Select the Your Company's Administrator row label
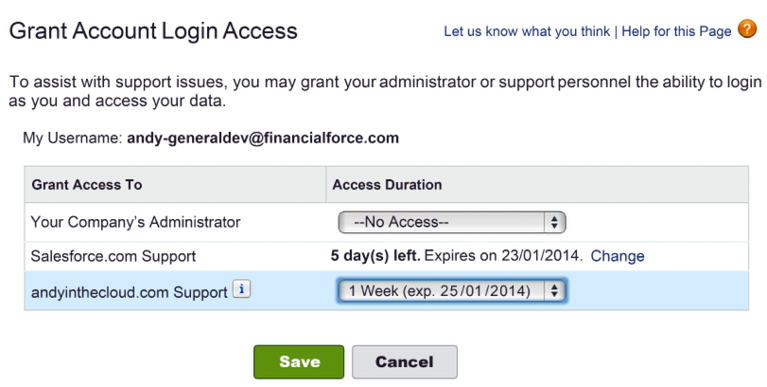The height and width of the screenshot is (387, 767). pos(135,222)
